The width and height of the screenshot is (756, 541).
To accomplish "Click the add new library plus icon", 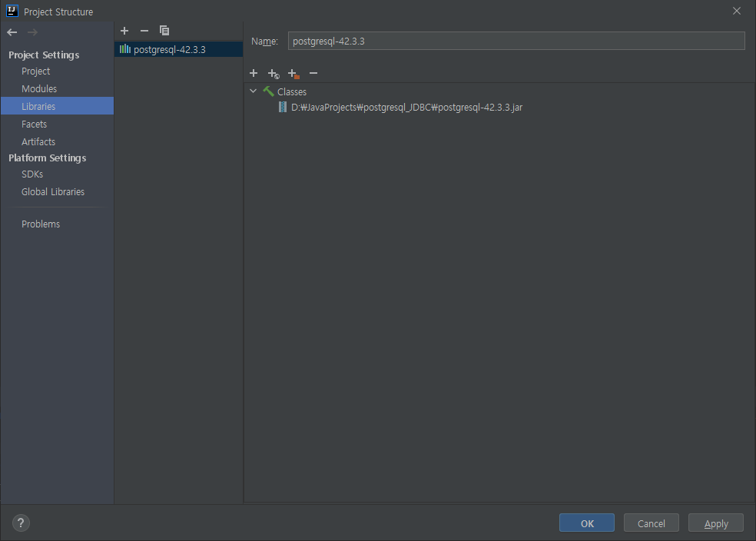I will tap(124, 31).
